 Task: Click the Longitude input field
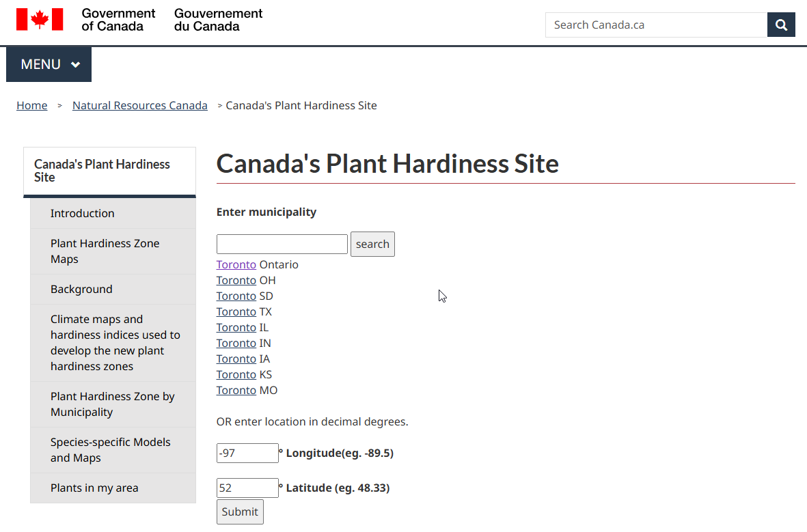tap(247, 453)
